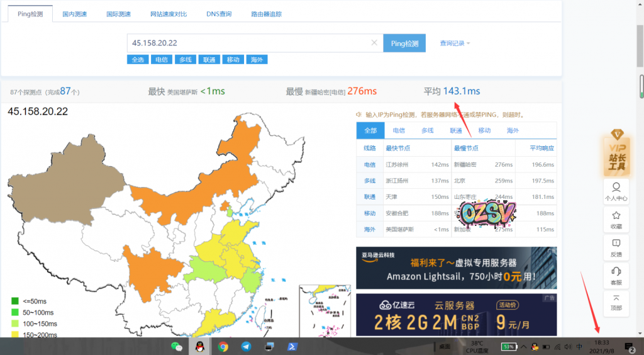Open the 反馈 feedback icon
The height and width of the screenshot is (355, 644).
(616, 247)
